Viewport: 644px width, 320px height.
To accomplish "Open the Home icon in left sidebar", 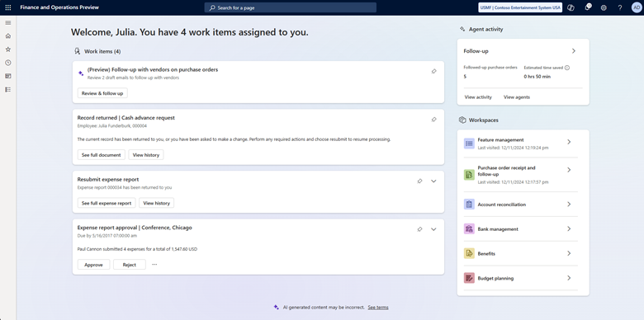I will 7,36.
